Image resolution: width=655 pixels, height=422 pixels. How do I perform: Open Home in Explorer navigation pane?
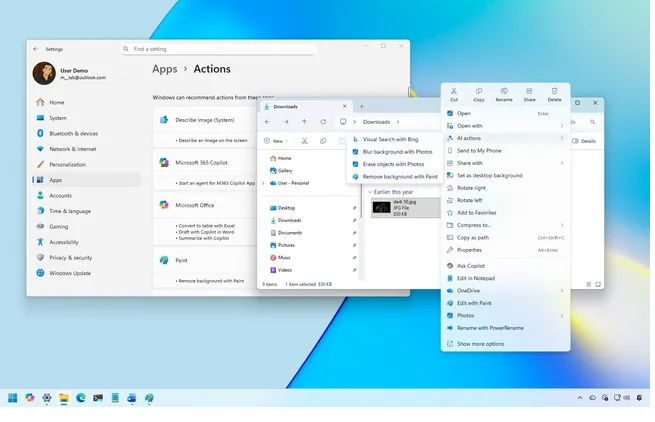point(281,158)
